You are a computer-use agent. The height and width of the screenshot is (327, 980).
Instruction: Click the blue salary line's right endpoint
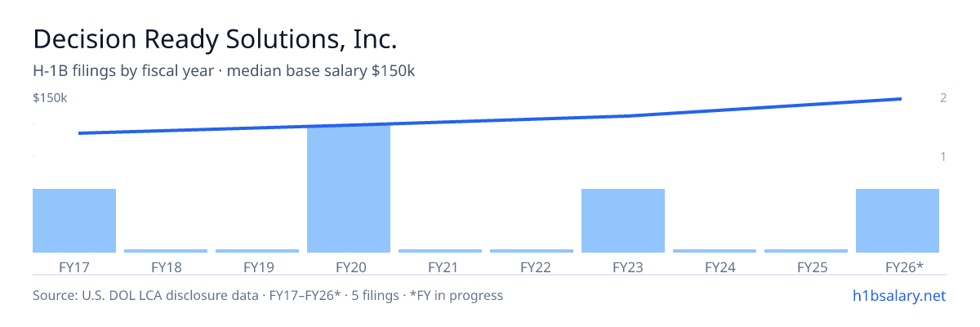tap(901, 99)
